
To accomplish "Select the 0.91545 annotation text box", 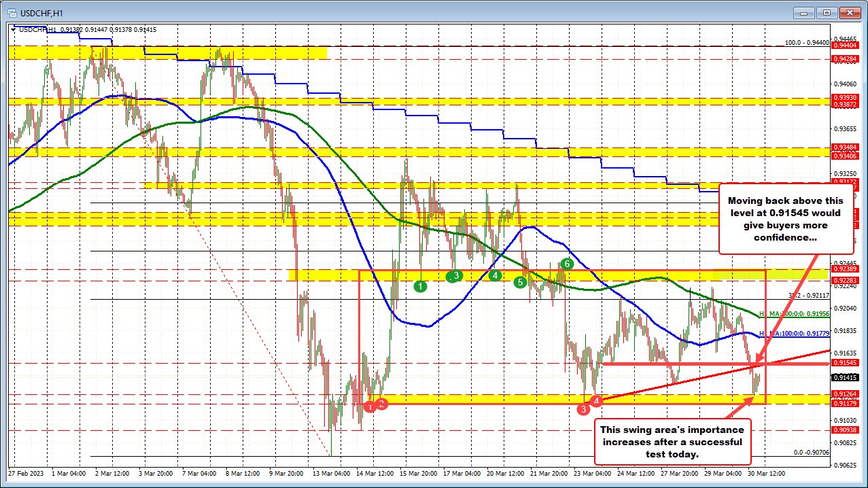I will (x=786, y=219).
